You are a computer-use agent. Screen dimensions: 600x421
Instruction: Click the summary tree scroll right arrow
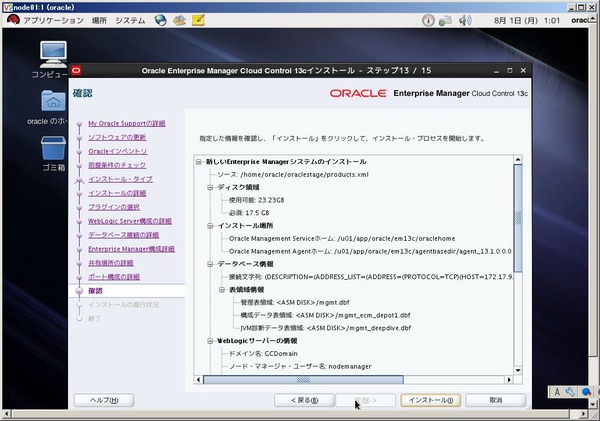509,380
